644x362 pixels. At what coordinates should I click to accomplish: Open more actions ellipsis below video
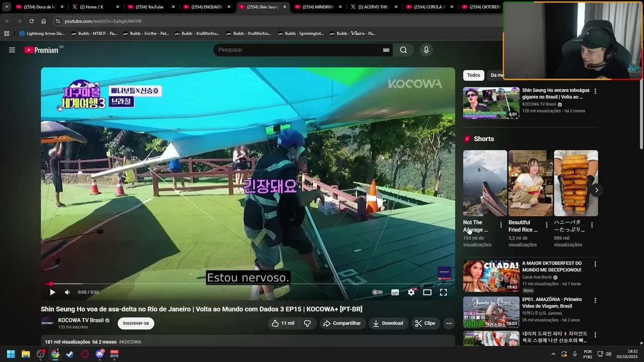tap(449, 323)
